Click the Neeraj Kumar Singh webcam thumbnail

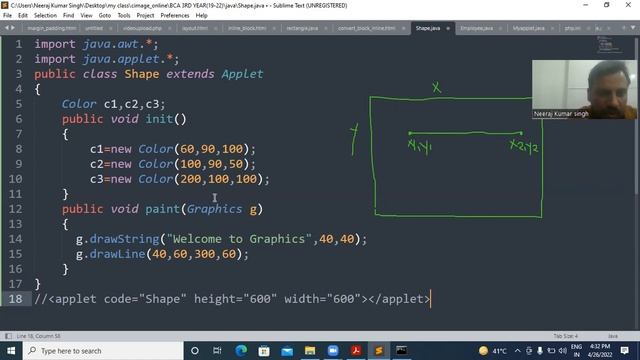[584, 89]
